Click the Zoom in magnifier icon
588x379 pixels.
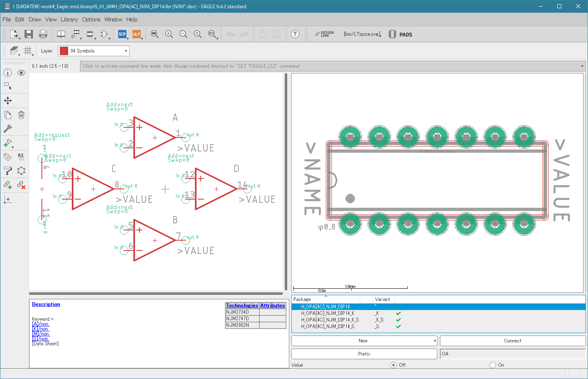pyautogui.click(x=169, y=34)
